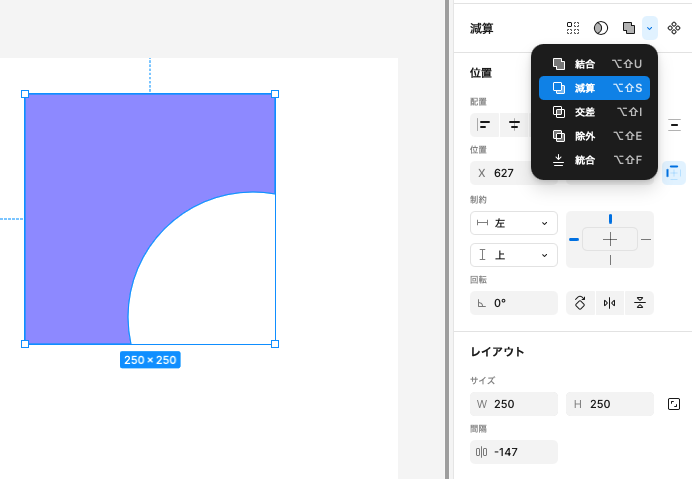This screenshot has height=479, width=692.
Task: Click the boolean operation icon in header
Action: point(628,28)
